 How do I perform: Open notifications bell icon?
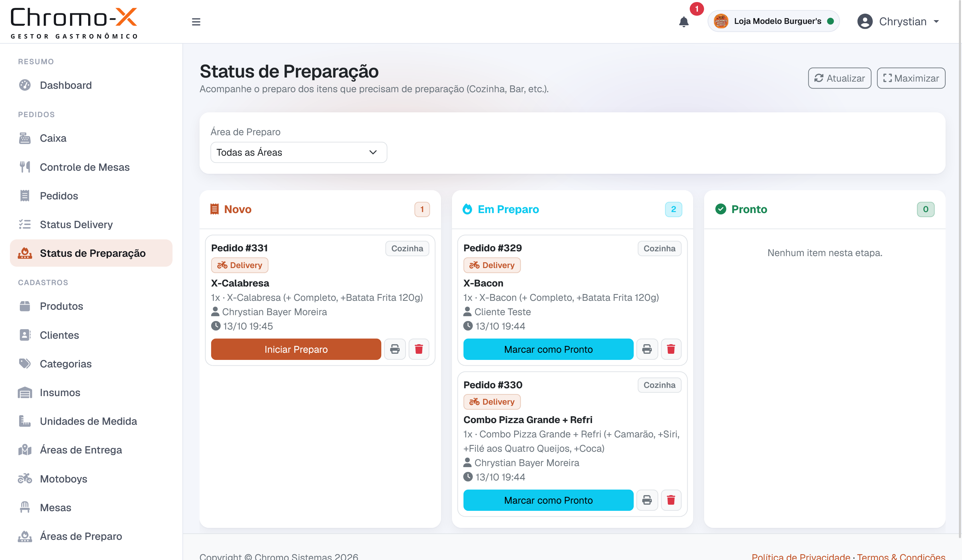coord(684,22)
